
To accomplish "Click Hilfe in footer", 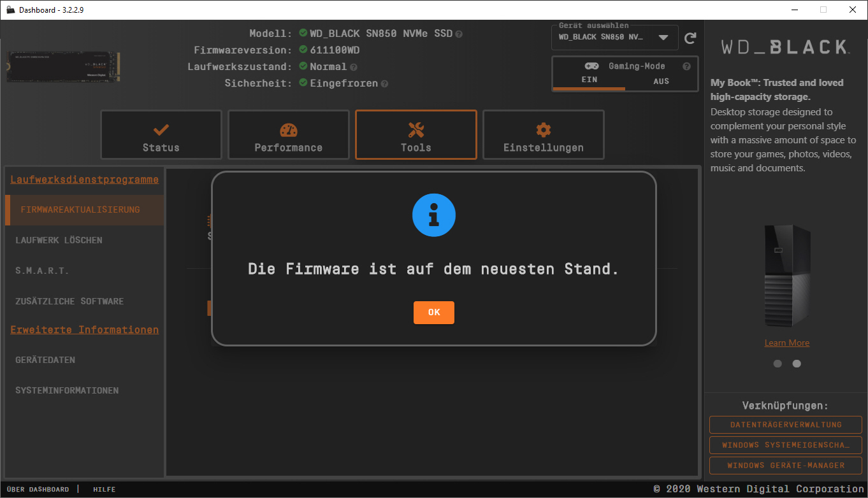I will pos(105,489).
